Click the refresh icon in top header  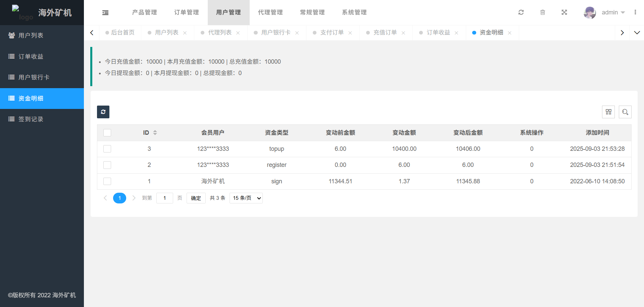(521, 12)
